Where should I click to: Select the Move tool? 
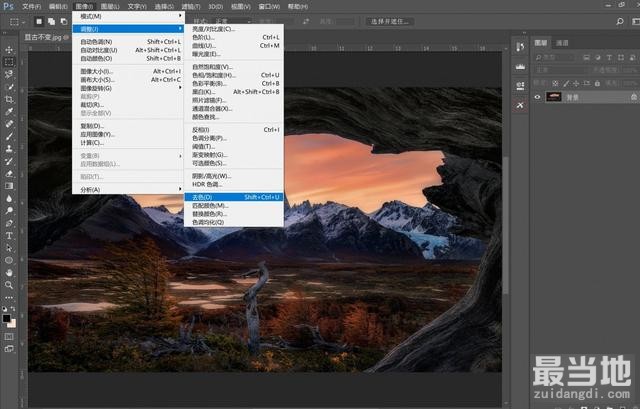pyautogui.click(x=9, y=49)
